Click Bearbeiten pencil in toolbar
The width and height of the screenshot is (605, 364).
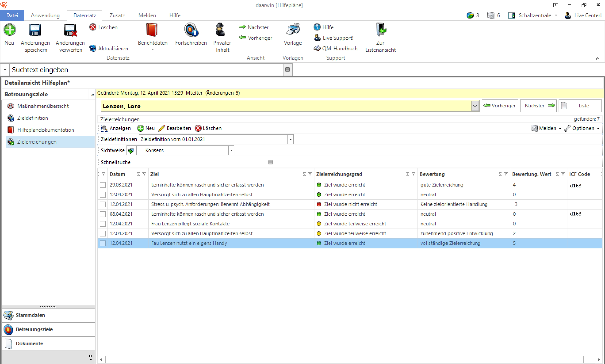[x=175, y=128]
